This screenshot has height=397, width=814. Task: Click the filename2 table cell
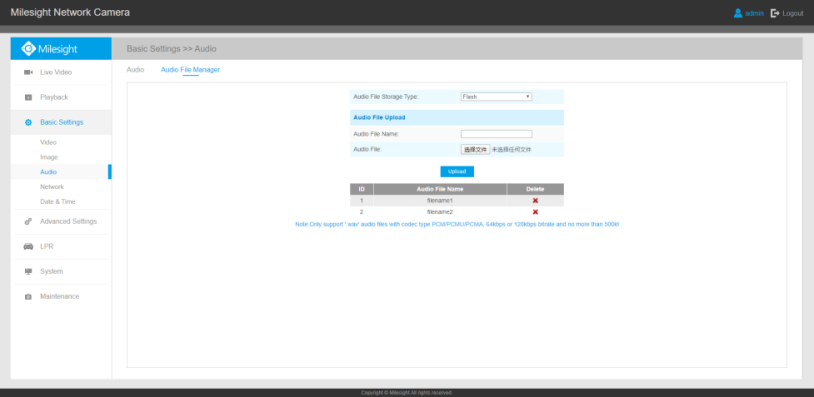tap(440, 212)
